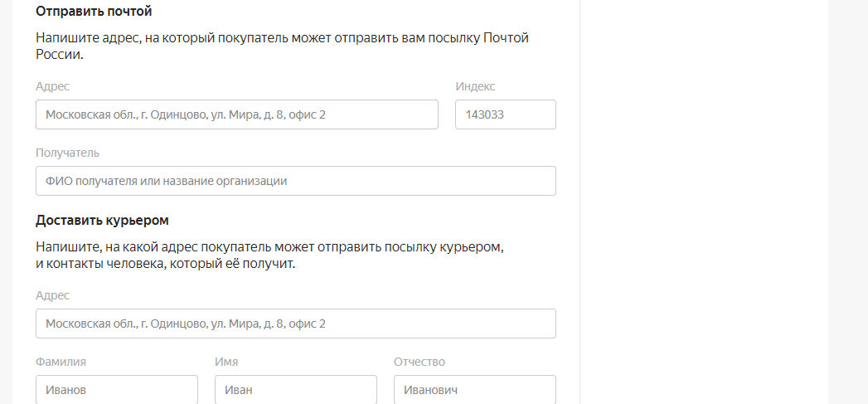The width and height of the screenshot is (868, 404).
Task: Click the Фамилия input with Иванов placeholder
Action: (x=116, y=390)
